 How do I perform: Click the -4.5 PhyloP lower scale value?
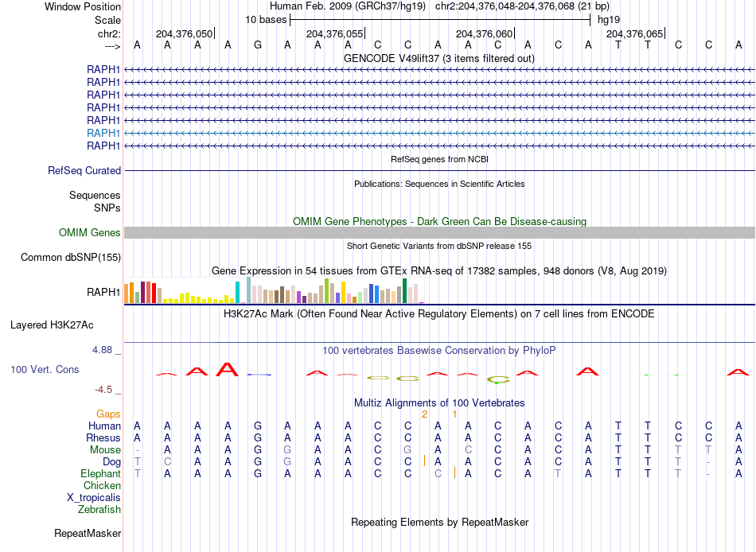pyautogui.click(x=103, y=390)
